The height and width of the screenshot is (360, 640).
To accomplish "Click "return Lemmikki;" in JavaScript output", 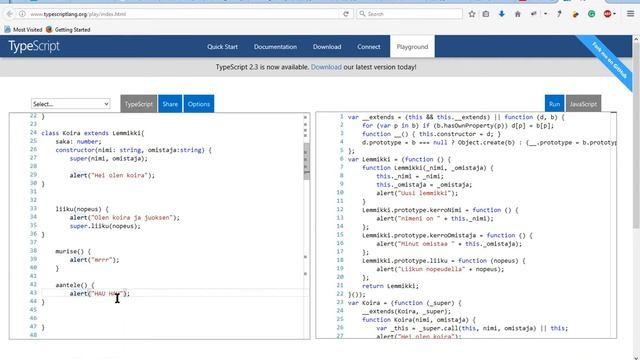I will [x=390, y=286].
